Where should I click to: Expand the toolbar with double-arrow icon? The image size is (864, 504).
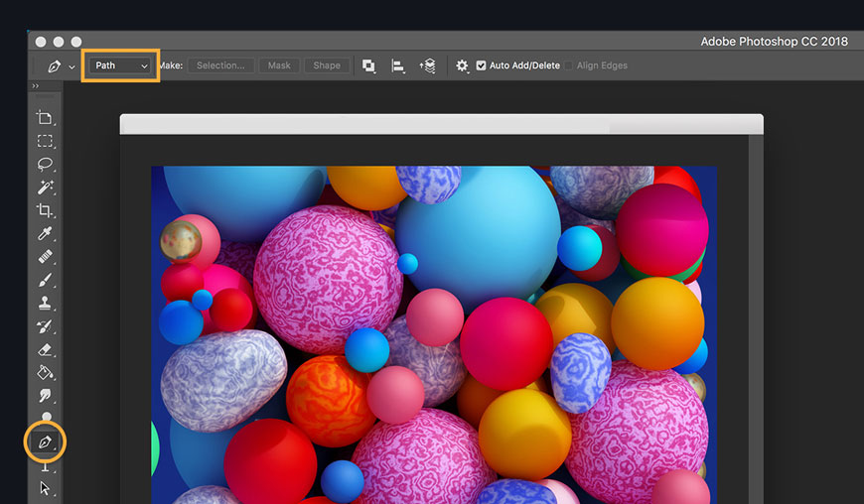tap(36, 86)
